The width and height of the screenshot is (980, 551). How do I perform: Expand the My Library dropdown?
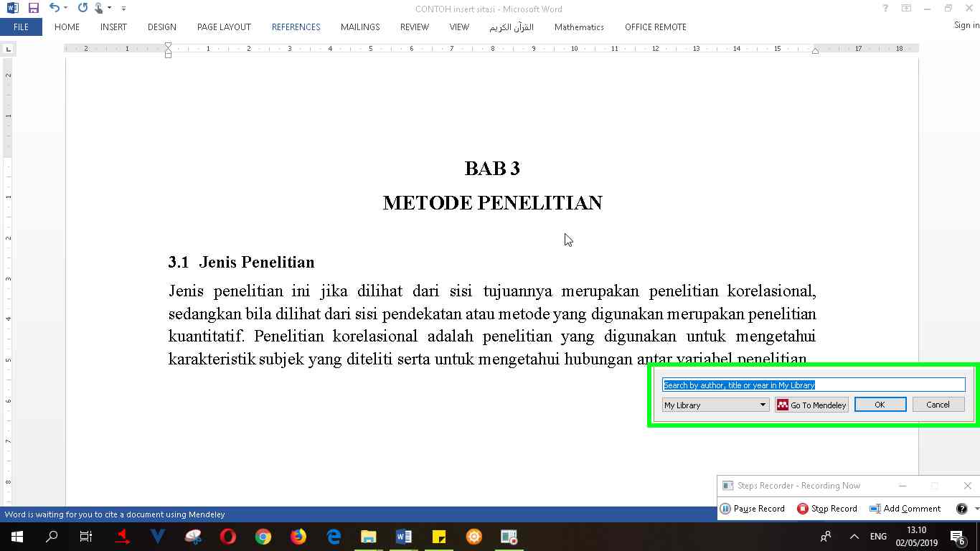[763, 405]
